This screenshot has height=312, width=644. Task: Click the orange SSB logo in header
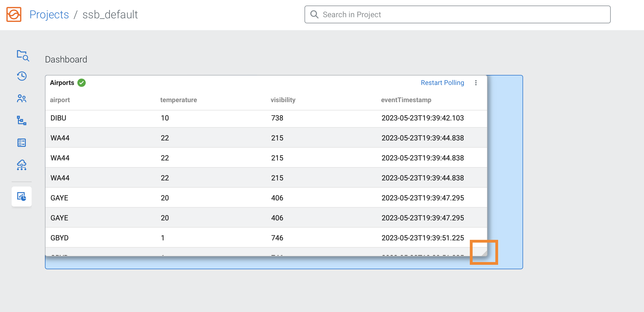pyautogui.click(x=14, y=14)
